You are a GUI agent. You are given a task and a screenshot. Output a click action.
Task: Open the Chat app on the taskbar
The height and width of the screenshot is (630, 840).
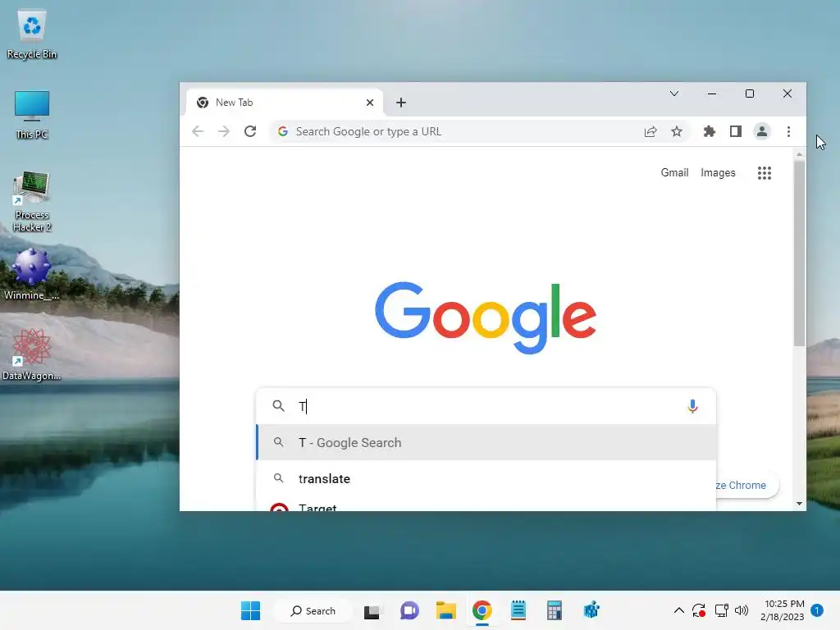(x=409, y=610)
